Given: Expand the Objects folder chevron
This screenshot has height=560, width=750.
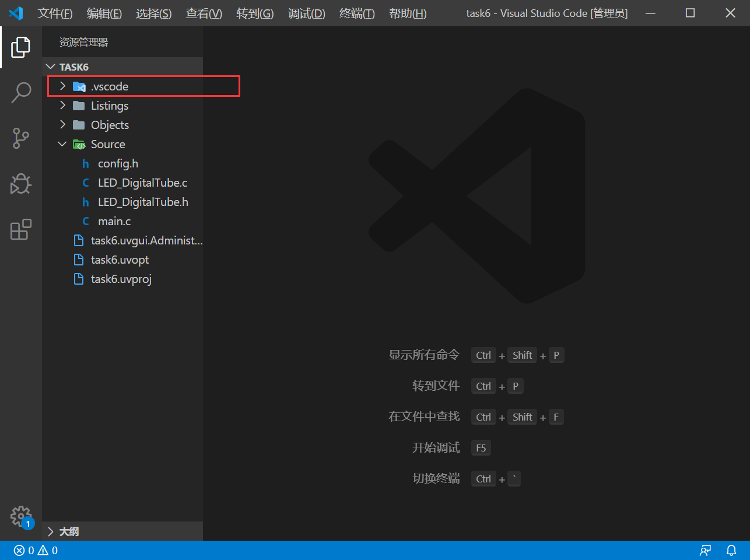Looking at the screenshot, I should tap(63, 125).
